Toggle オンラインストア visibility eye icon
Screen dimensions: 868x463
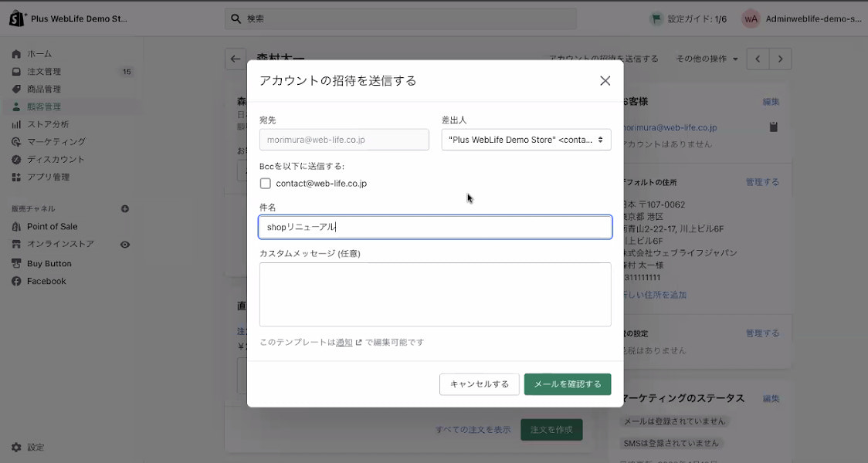pos(124,245)
